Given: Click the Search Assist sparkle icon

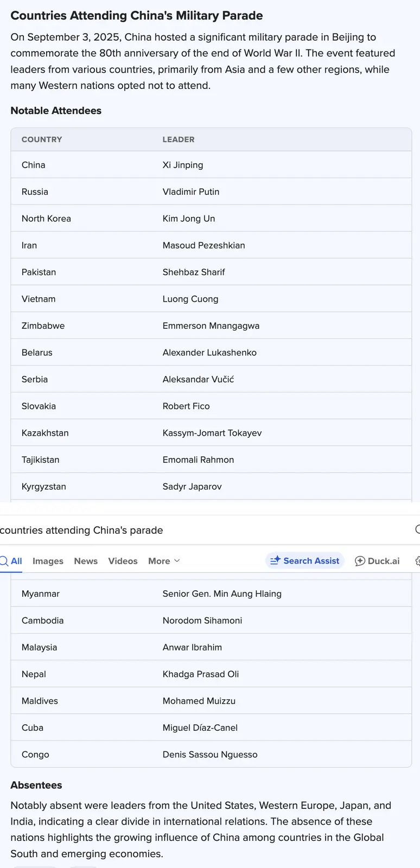Looking at the screenshot, I should (276, 560).
